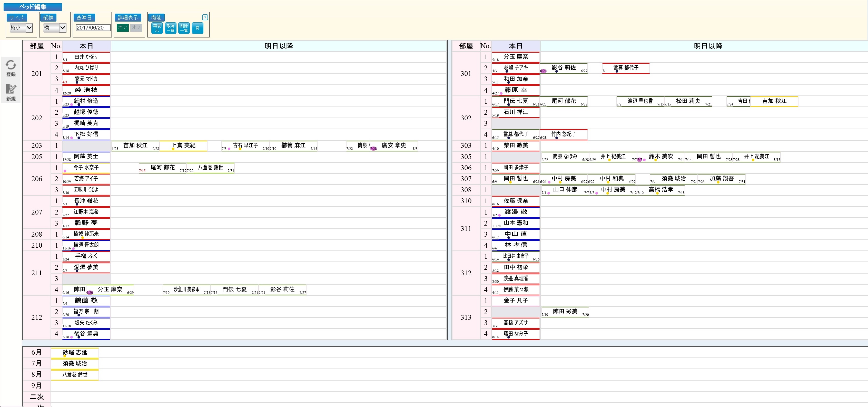Select reservation 陣田 彩美 in room 313
The height and width of the screenshot is (407, 868).
tap(565, 312)
